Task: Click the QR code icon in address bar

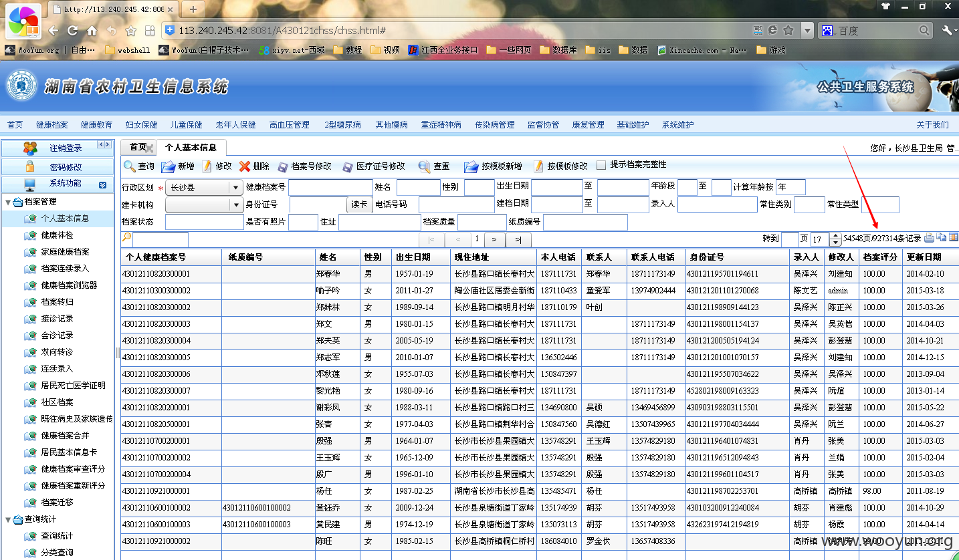Action: [758, 30]
